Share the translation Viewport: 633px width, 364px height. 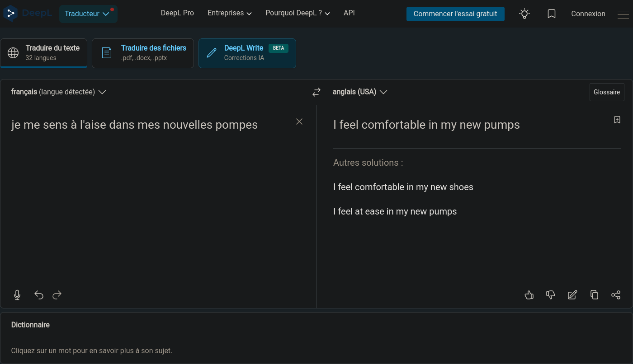tap(616, 295)
